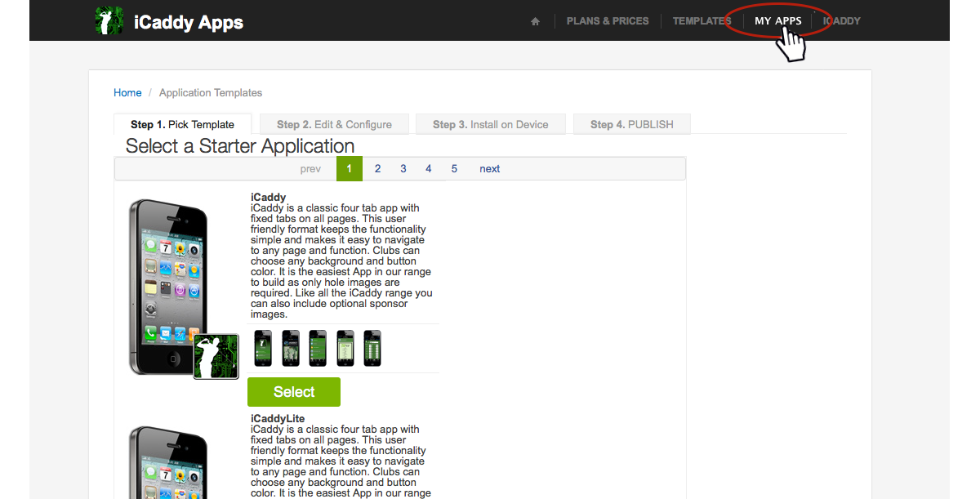Open MY APPS in the top navigation
This screenshot has height=499, width=980.
(778, 21)
